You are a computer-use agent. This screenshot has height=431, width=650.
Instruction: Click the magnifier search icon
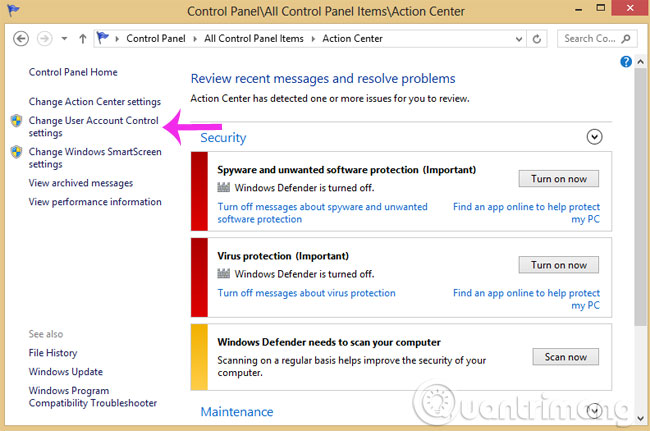(626, 39)
